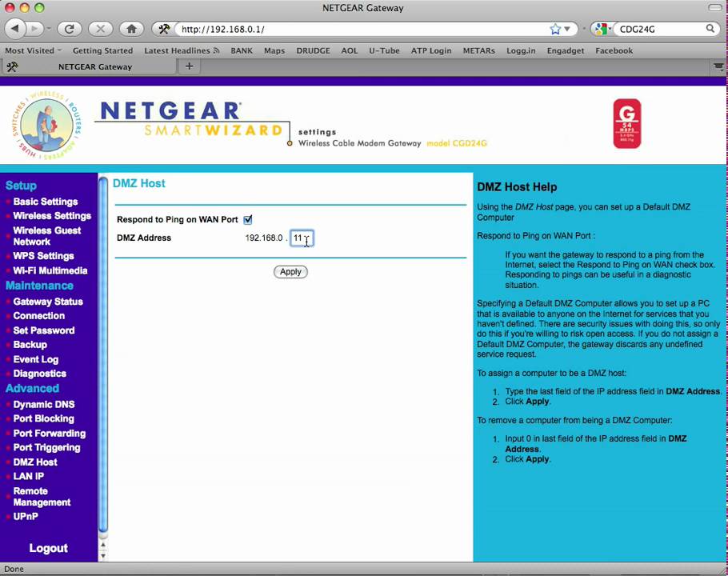Click the sidebar scroll down arrow
This screenshot has height=576, width=728.
[x=103, y=555]
